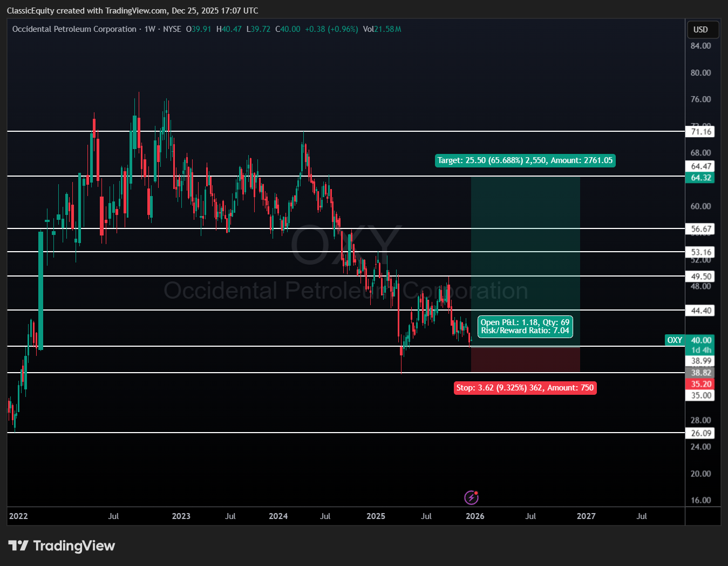
Task: Click the 2024 label on time axis
Action: click(278, 516)
